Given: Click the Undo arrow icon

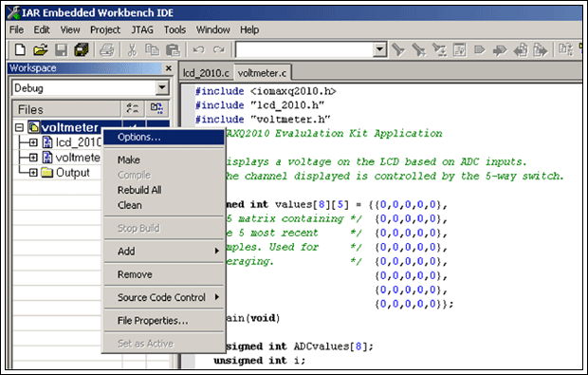Looking at the screenshot, I should point(199,49).
